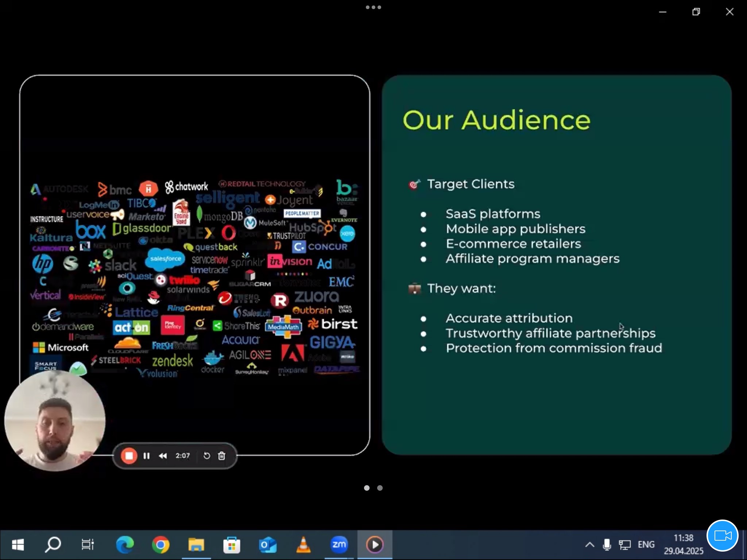Image resolution: width=747 pixels, height=560 pixels.
Task: Click the "They want:" heading text
Action: (461, 288)
